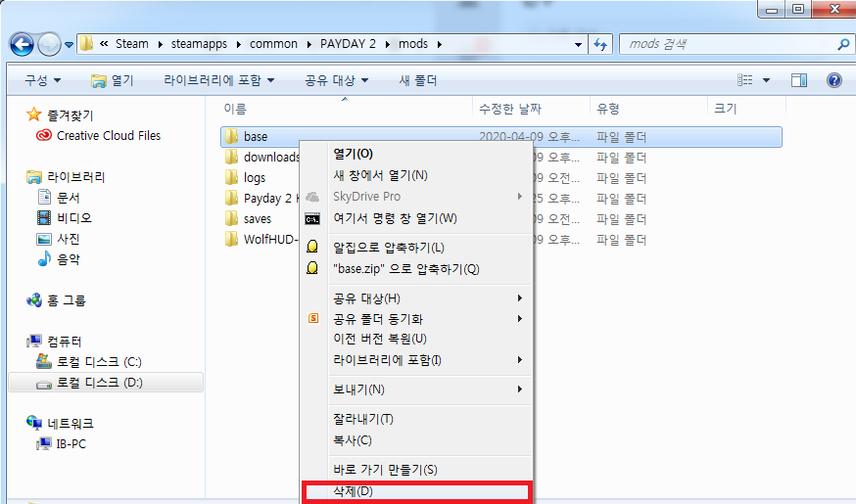Sort by the 크기 column header
The width and height of the screenshot is (856, 504).
pyautogui.click(x=726, y=109)
